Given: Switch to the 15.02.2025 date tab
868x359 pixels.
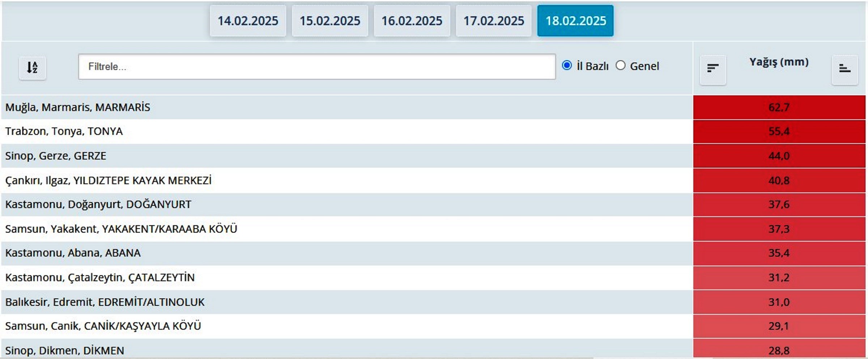Looking at the screenshot, I should (330, 21).
